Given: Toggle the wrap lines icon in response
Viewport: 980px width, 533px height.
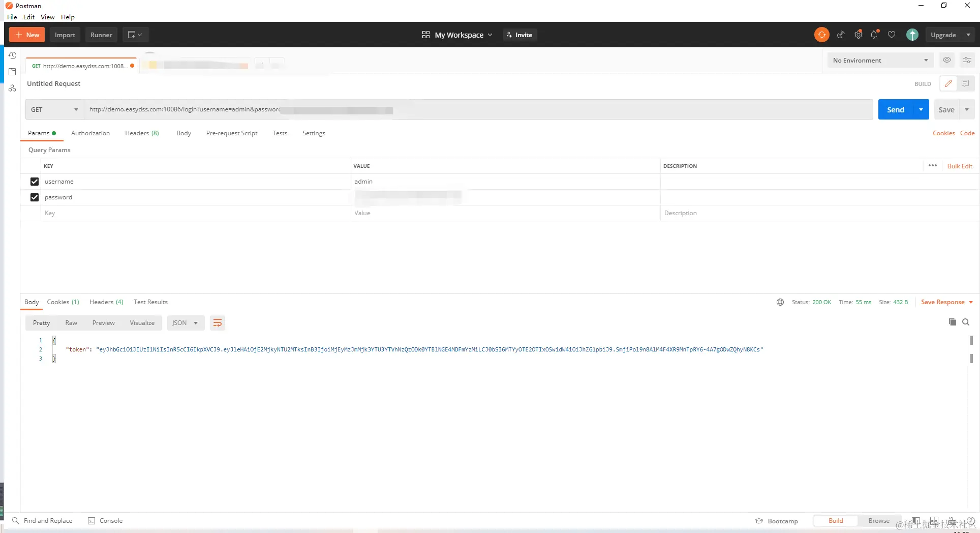Looking at the screenshot, I should [218, 323].
